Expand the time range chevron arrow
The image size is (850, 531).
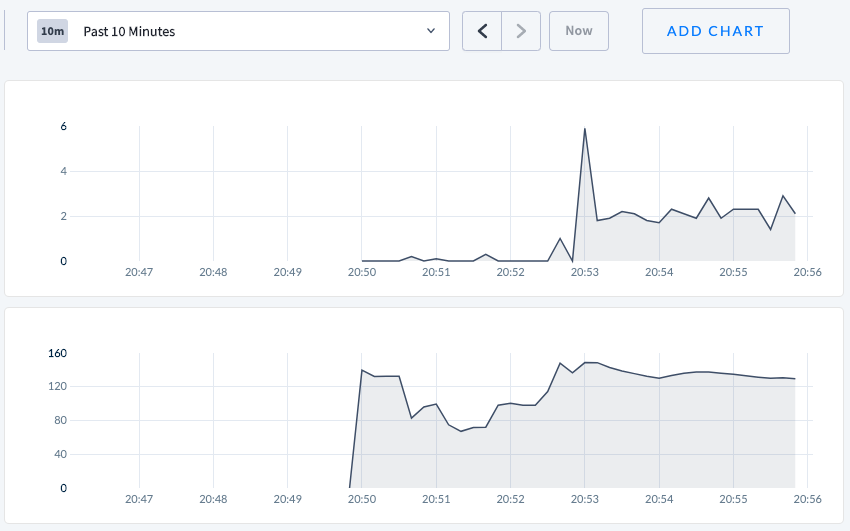point(431,31)
